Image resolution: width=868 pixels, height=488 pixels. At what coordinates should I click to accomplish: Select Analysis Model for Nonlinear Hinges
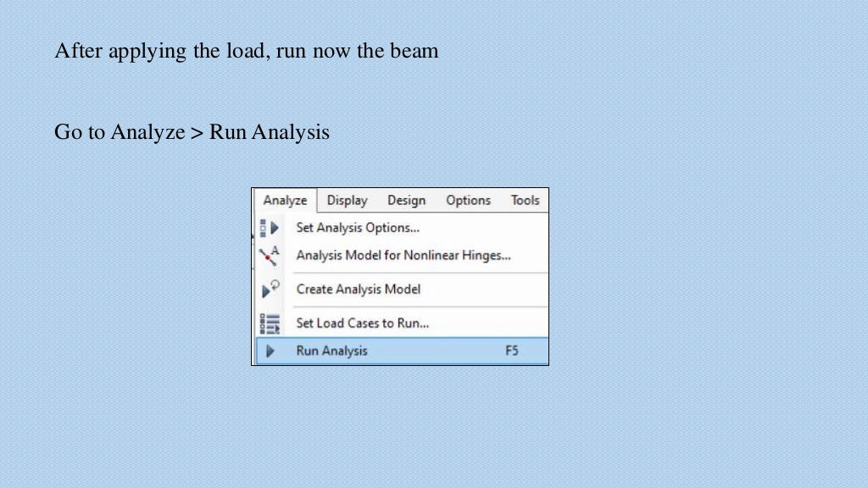point(402,256)
